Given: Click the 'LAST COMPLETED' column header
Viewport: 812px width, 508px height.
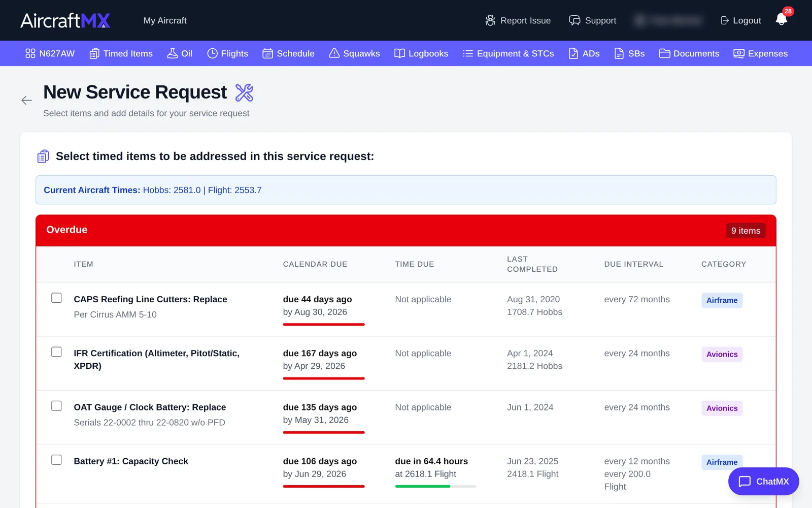Looking at the screenshot, I should point(532,264).
